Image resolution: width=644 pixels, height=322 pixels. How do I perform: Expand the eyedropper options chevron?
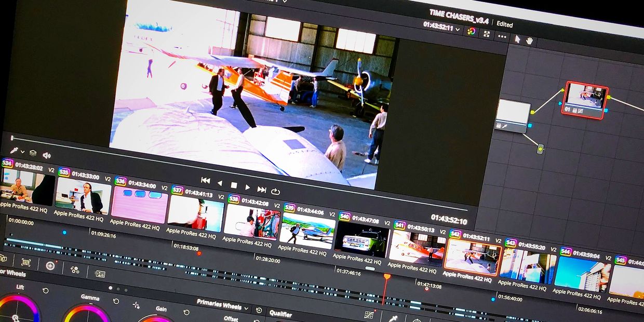click(x=22, y=152)
